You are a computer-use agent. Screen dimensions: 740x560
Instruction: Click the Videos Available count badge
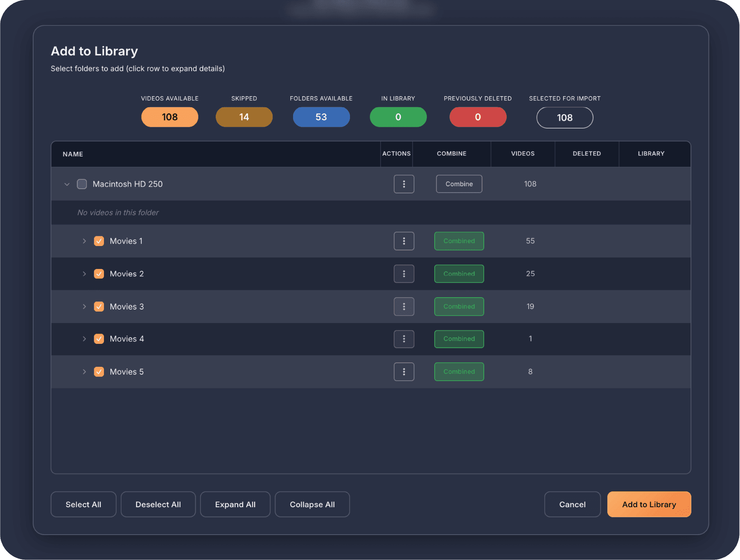[x=169, y=117]
